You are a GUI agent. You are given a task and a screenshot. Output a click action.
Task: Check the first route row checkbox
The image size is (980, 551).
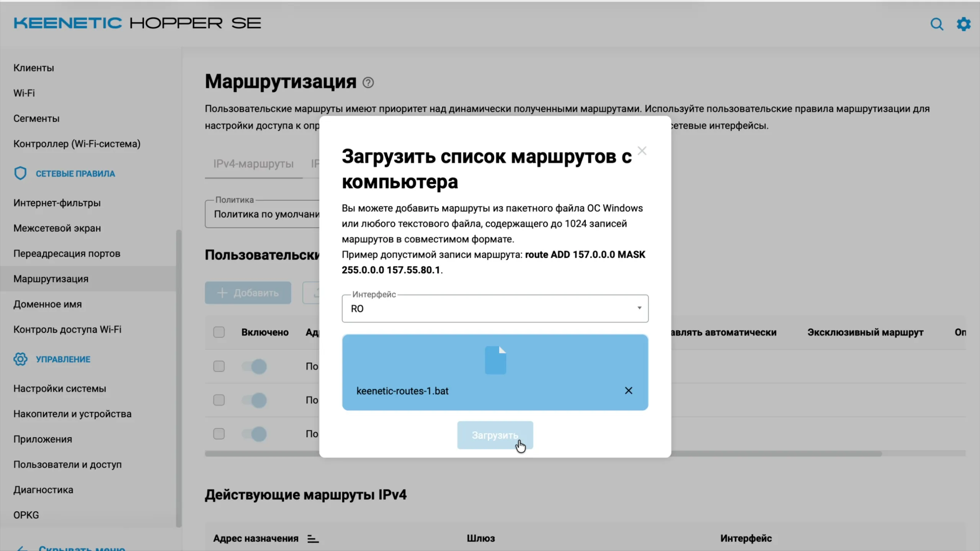tap(219, 366)
